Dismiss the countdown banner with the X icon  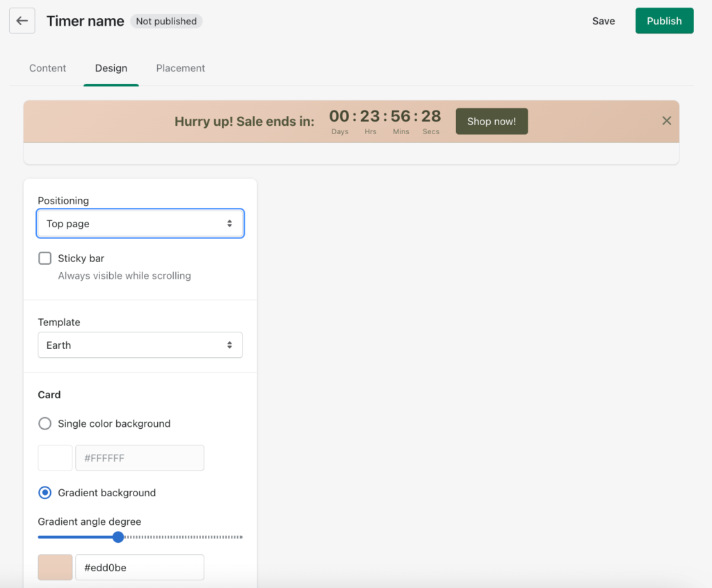(666, 121)
